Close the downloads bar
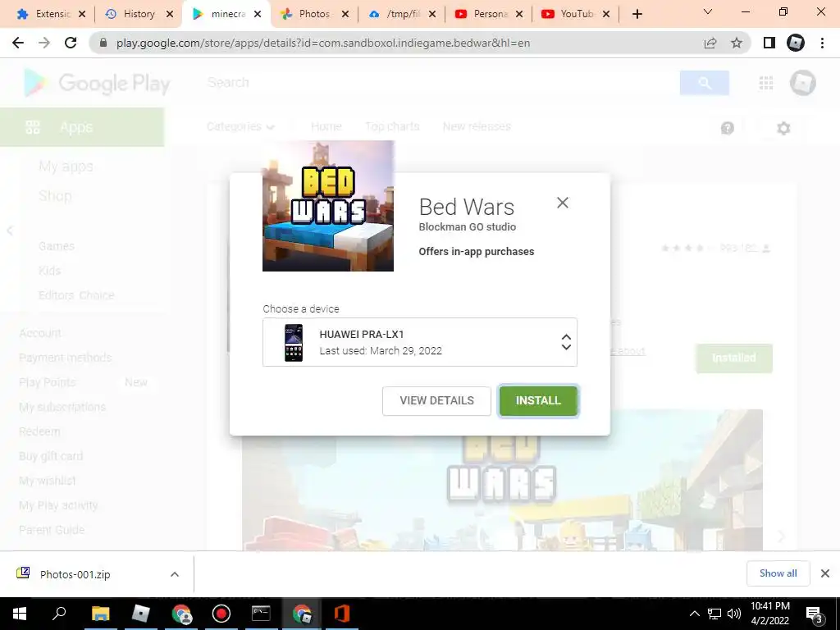This screenshot has height=630, width=840. point(825,573)
